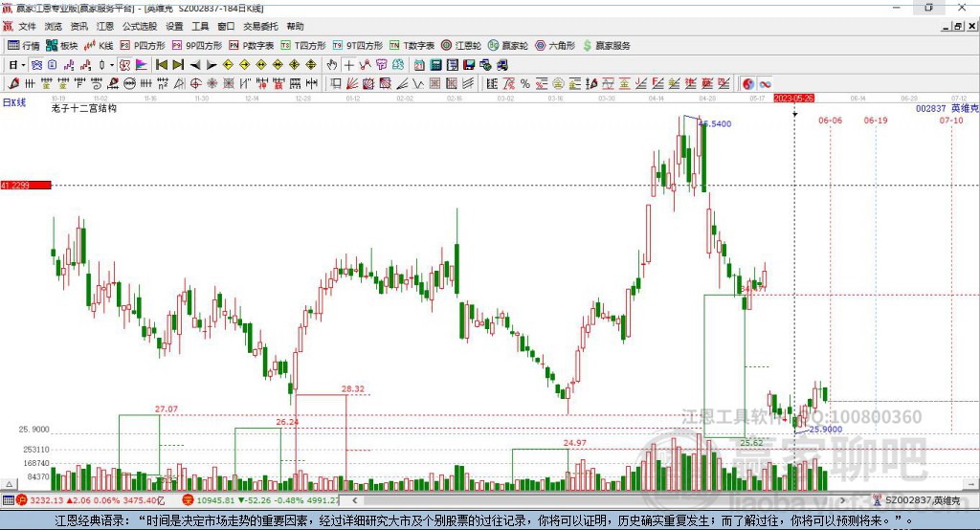Open the 资讯 menu
Screen dimensions: 980x530
click(x=78, y=26)
